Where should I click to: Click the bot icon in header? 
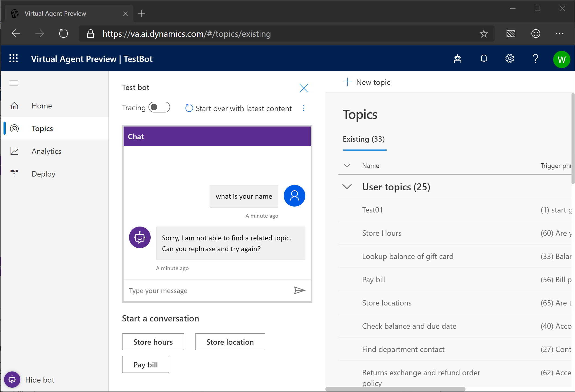click(x=457, y=59)
